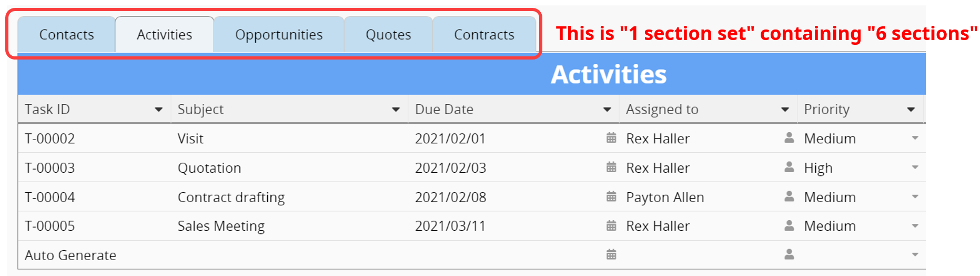Click calendar icon in Auto Generate row
The height and width of the screenshot is (276, 980).
[x=611, y=255]
